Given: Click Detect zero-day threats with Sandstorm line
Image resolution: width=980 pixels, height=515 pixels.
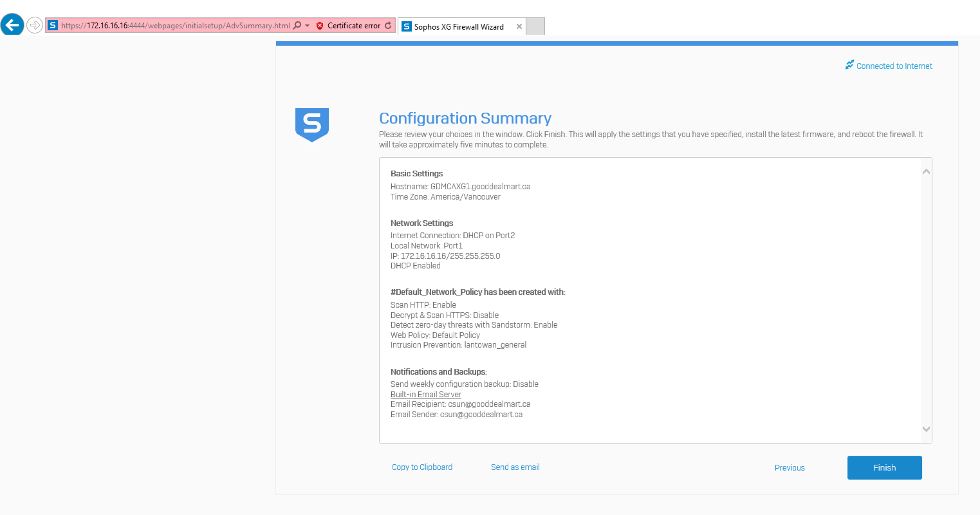Looking at the screenshot, I should (x=474, y=325).
